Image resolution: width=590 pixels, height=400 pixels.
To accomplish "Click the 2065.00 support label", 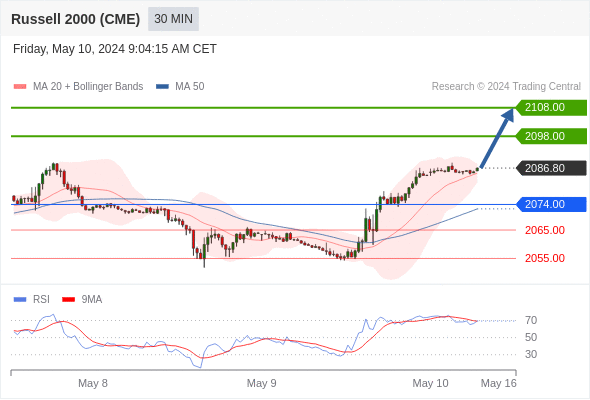I will click(x=545, y=230).
